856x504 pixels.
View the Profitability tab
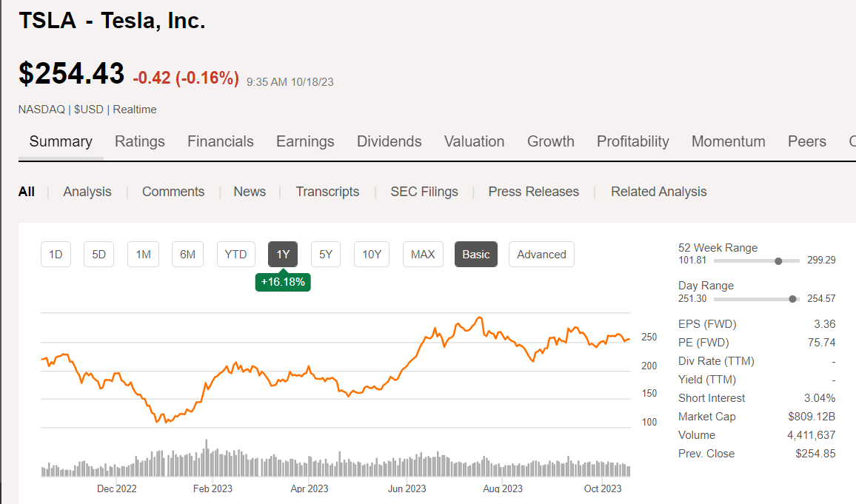click(632, 141)
